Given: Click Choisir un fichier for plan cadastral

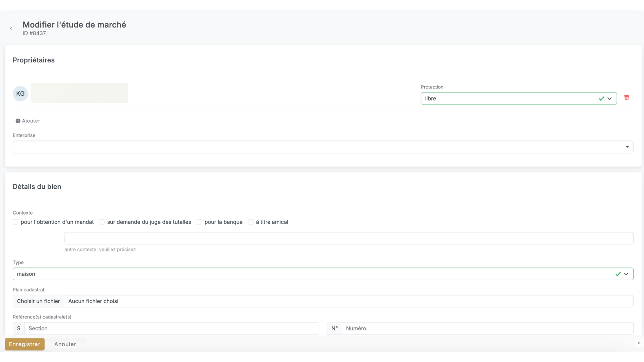Looking at the screenshot, I should click(x=39, y=301).
